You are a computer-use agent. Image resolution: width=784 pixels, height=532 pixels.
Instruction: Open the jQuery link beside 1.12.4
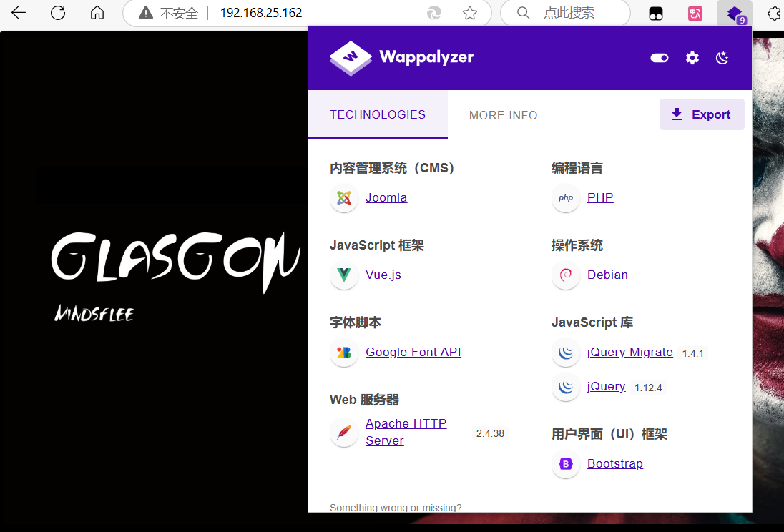tap(606, 387)
